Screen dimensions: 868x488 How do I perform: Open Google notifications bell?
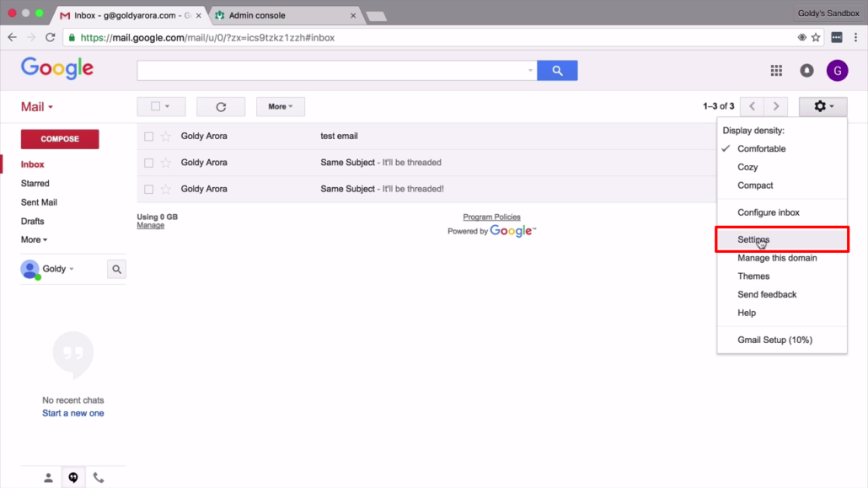[x=806, y=71]
